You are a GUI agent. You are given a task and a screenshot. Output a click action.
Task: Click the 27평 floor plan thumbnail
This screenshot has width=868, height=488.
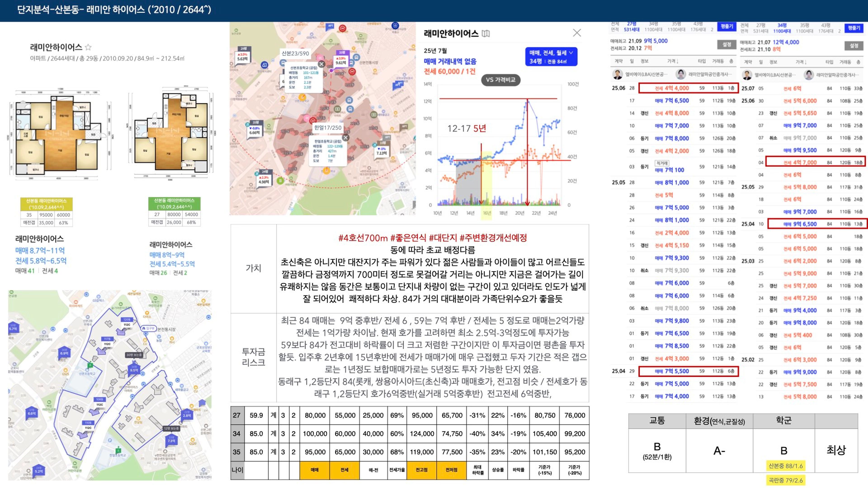pos(171,133)
